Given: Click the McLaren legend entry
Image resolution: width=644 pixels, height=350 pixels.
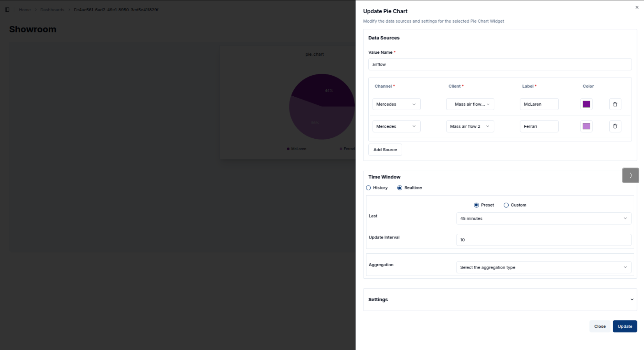Looking at the screenshot, I should pos(297,149).
